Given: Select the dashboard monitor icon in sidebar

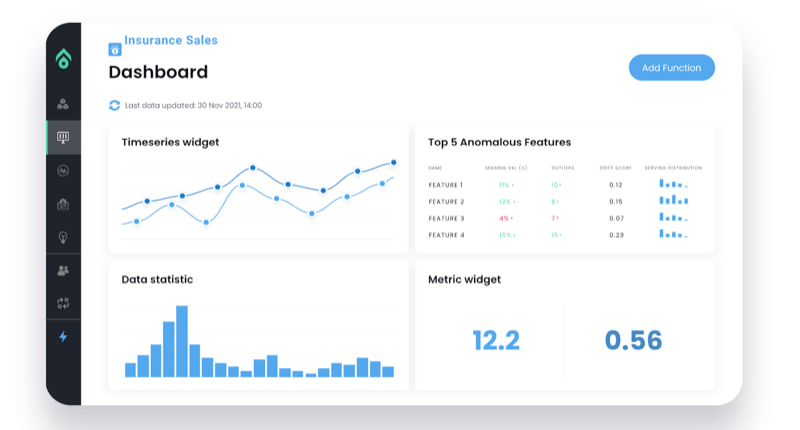Looking at the screenshot, I should (63, 137).
